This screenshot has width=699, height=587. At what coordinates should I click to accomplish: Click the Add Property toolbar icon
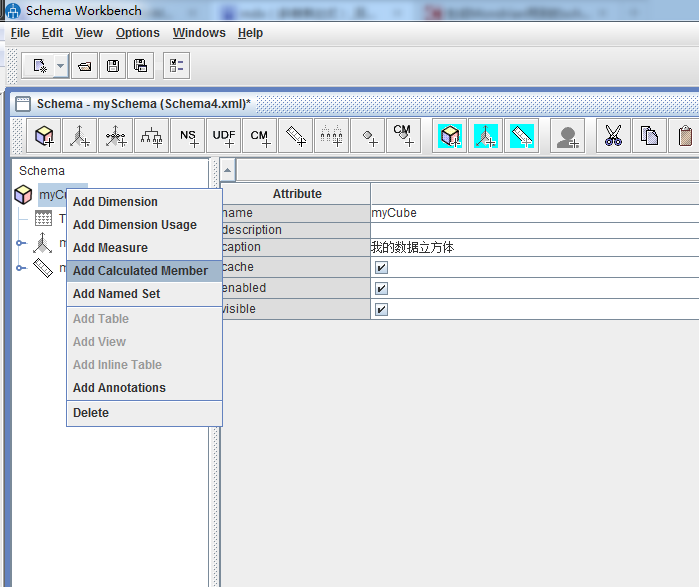pos(368,136)
